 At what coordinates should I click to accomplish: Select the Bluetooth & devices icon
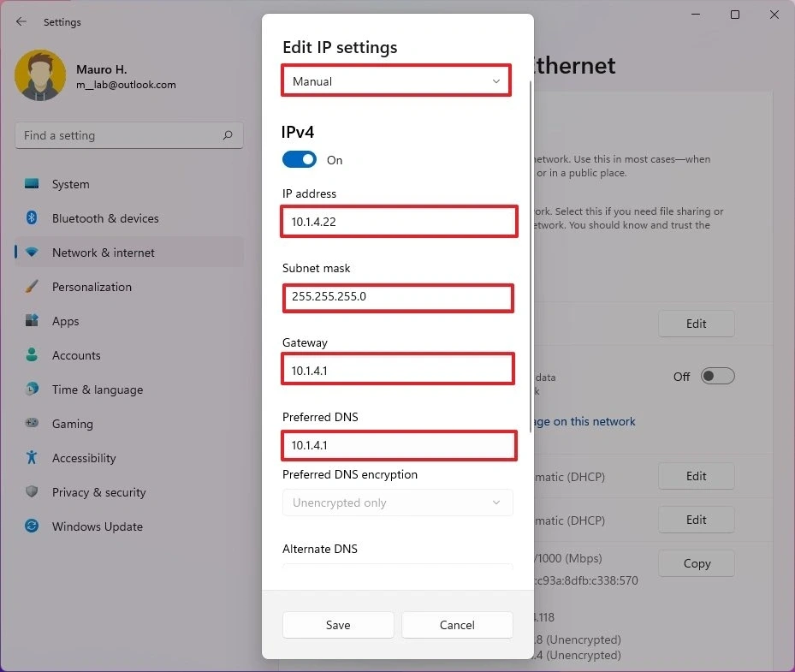pyautogui.click(x=31, y=218)
